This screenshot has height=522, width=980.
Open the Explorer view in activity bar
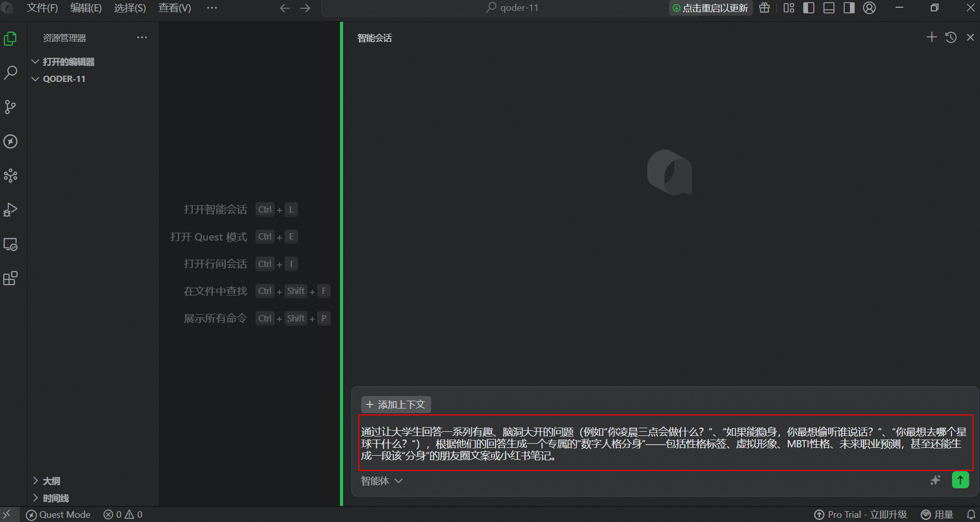(x=10, y=38)
